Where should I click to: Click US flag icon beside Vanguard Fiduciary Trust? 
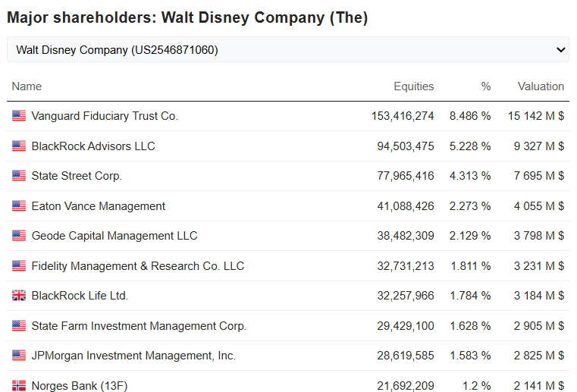click(19, 116)
